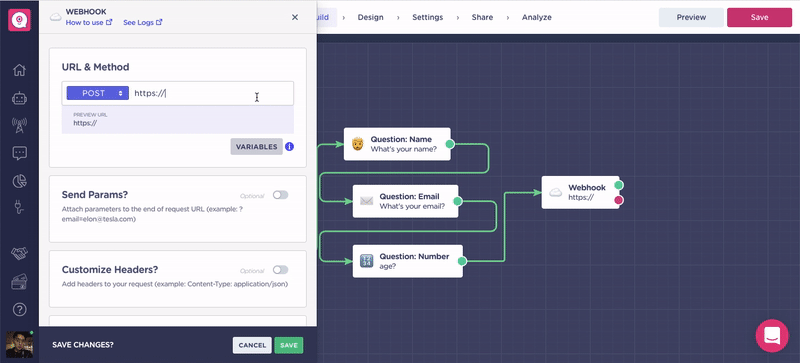The image size is (800, 363).
Task: Click CANCEL in save changes bar
Action: click(252, 345)
